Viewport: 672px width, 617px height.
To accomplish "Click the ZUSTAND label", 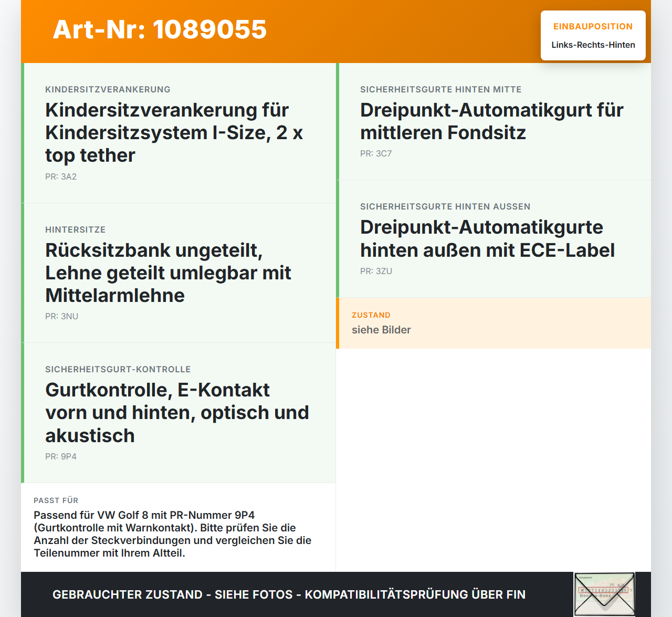I will (371, 315).
